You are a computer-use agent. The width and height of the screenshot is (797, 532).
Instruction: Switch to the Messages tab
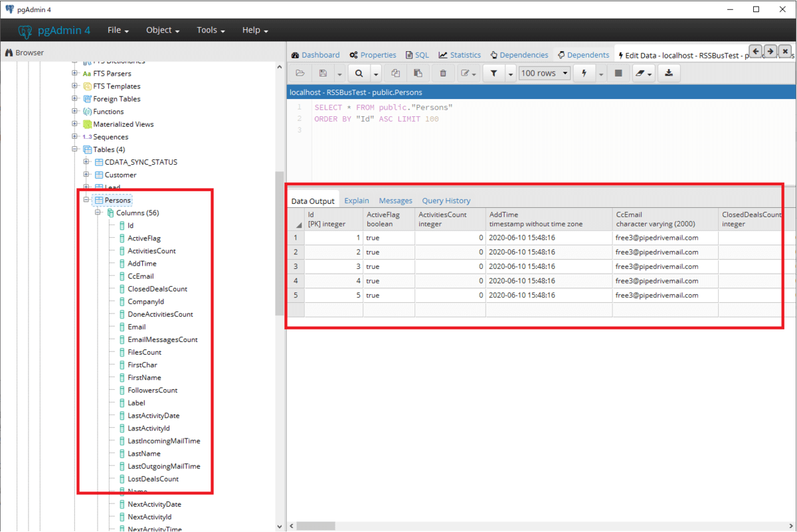395,201
